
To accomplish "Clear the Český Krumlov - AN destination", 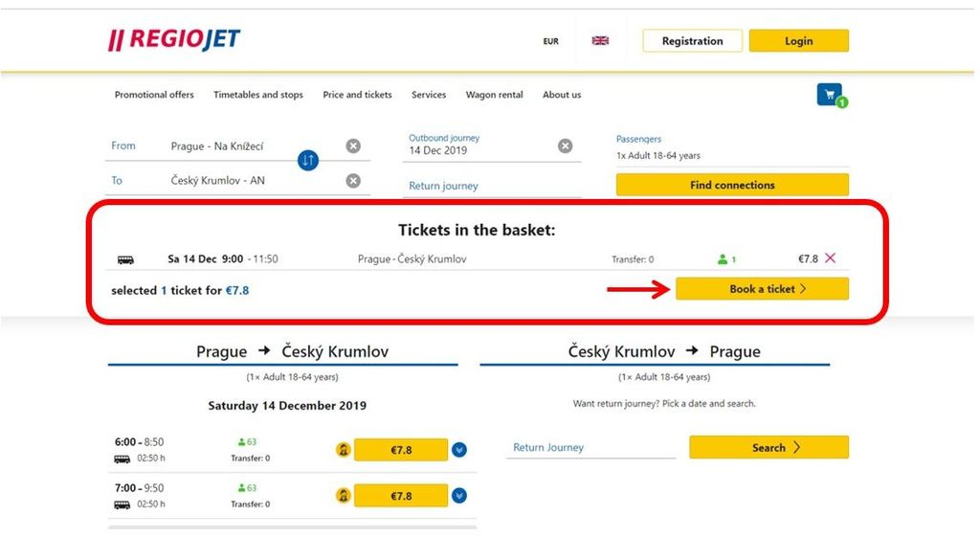I will pos(353,181).
